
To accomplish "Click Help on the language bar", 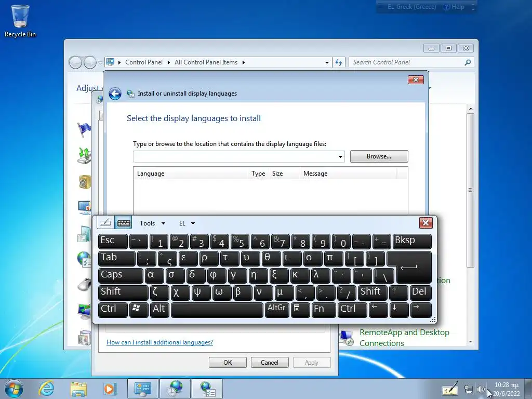I will [454, 7].
